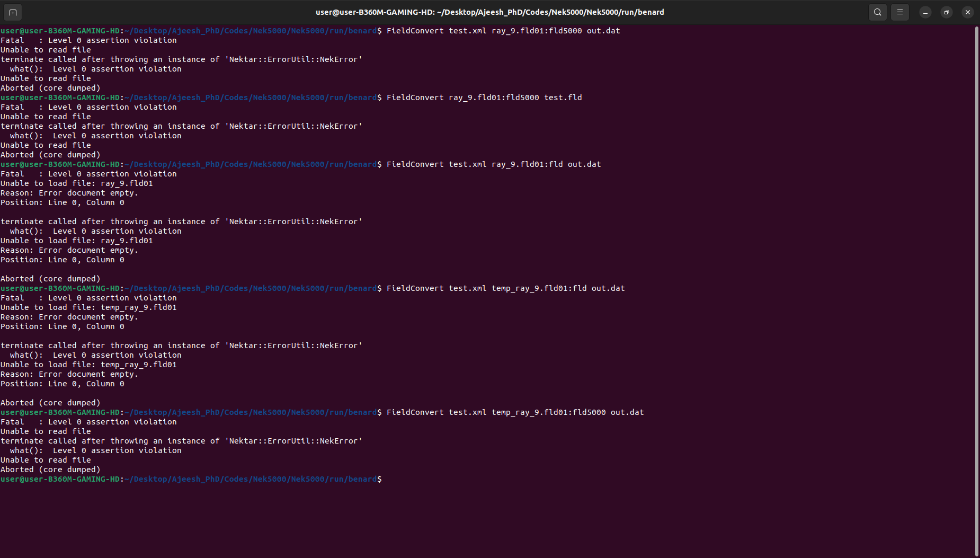Image resolution: width=980 pixels, height=558 pixels.
Task: Click command with temp_ray_9.fld01:fld out.dat
Action: pos(505,288)
